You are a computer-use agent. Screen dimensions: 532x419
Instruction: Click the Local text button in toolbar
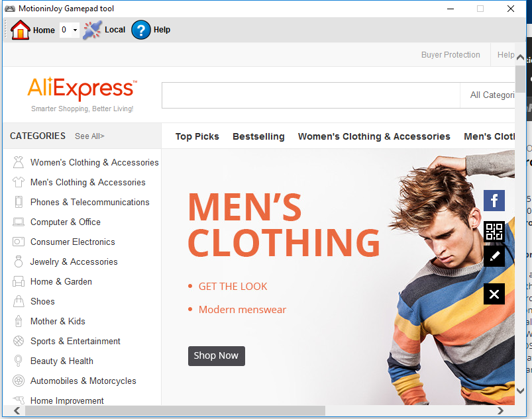point(115,30)
